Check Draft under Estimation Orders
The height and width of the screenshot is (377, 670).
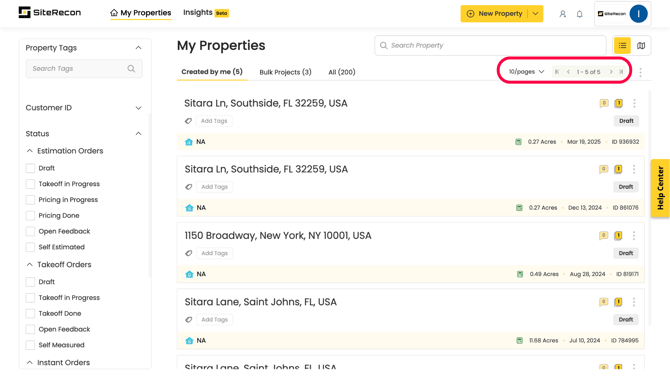click(30, 168)
